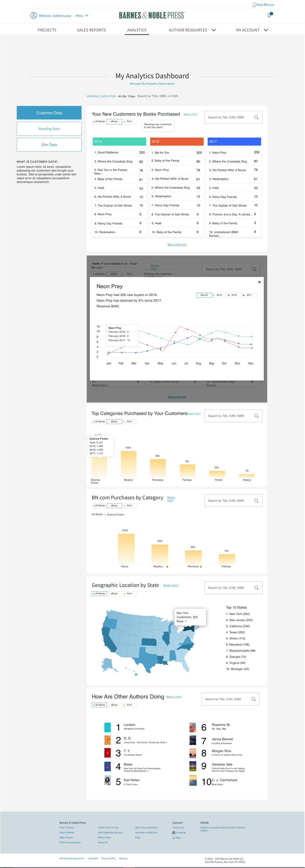Viewport: 305px width, 868px height.
Task: Select the Site Data side tab
Action: coord(49,145)
